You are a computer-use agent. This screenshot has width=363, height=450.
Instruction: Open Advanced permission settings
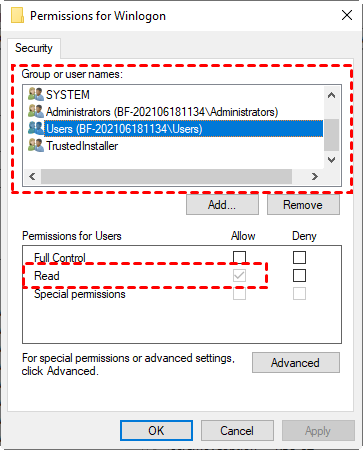pos(296,362)
